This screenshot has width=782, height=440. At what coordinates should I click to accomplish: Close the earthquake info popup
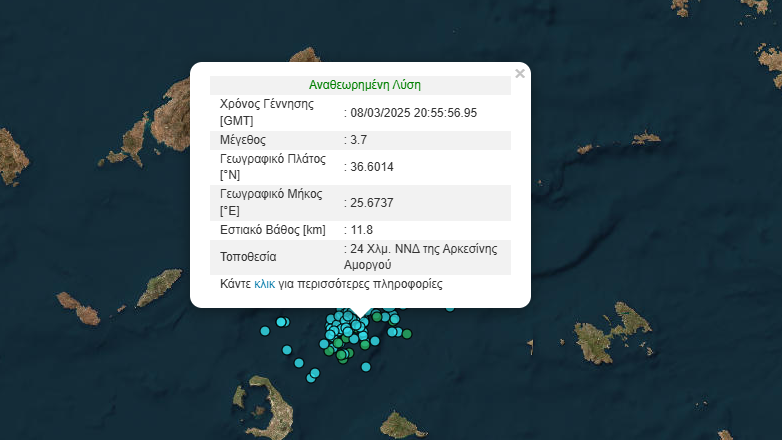(519, 73)
